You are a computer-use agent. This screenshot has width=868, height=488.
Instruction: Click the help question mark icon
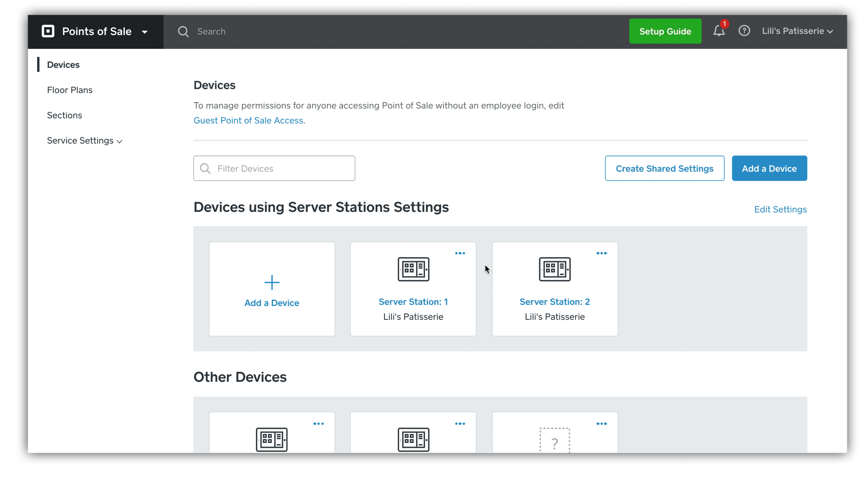[x=744, y=31]
